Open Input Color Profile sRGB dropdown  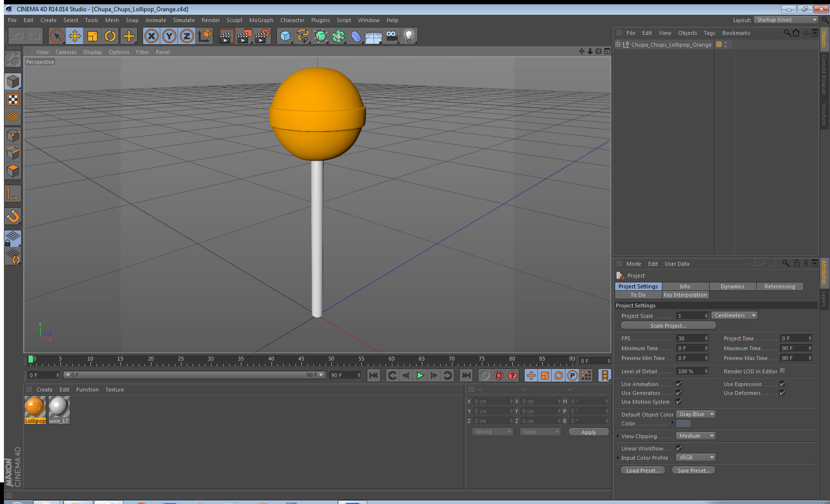click(x=696, y=457)
